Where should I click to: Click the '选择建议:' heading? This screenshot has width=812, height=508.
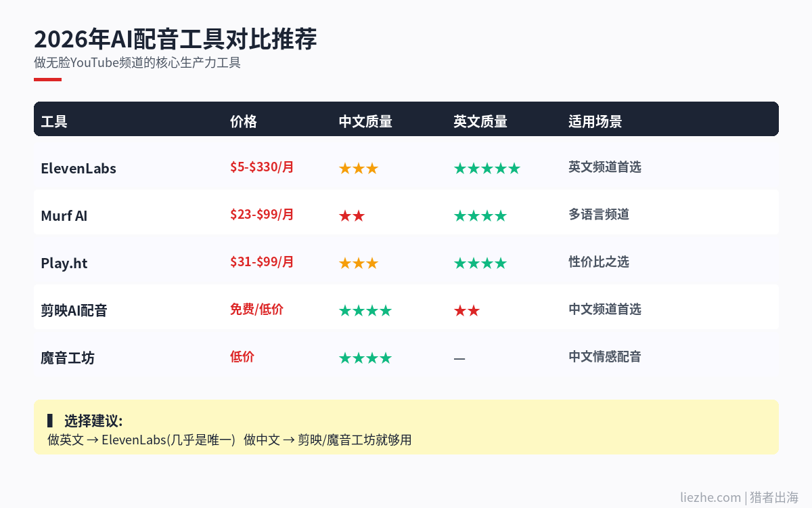[x=93, y=421]
